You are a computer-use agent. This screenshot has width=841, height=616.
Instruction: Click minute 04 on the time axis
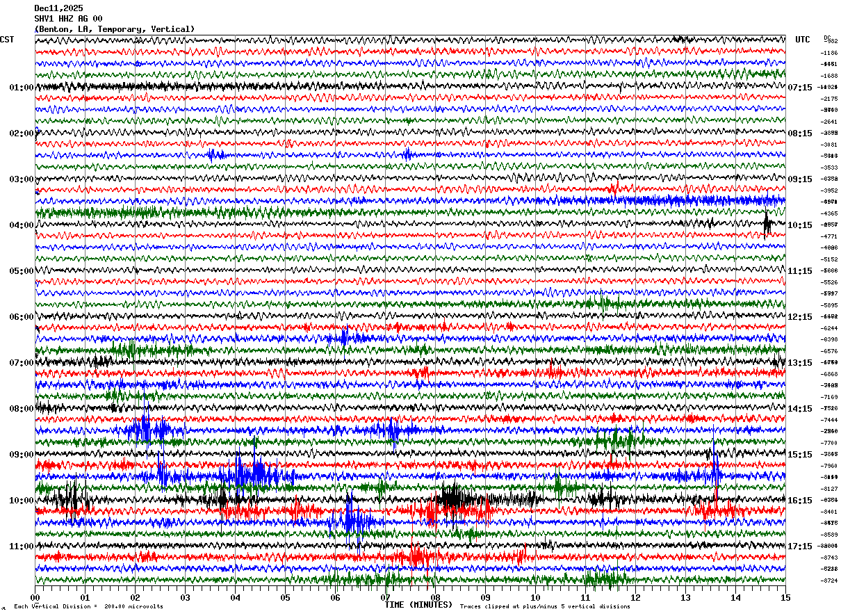coord(235,597)
